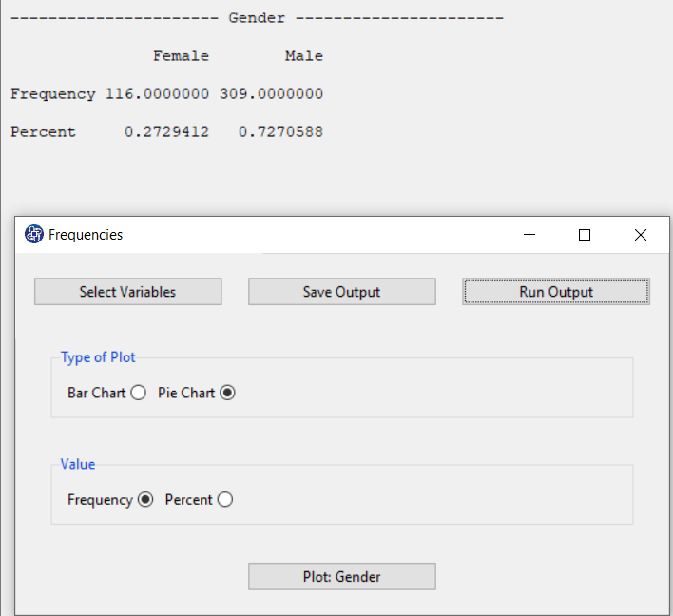
Task: Click the Value group label
Action: point(78,464)
